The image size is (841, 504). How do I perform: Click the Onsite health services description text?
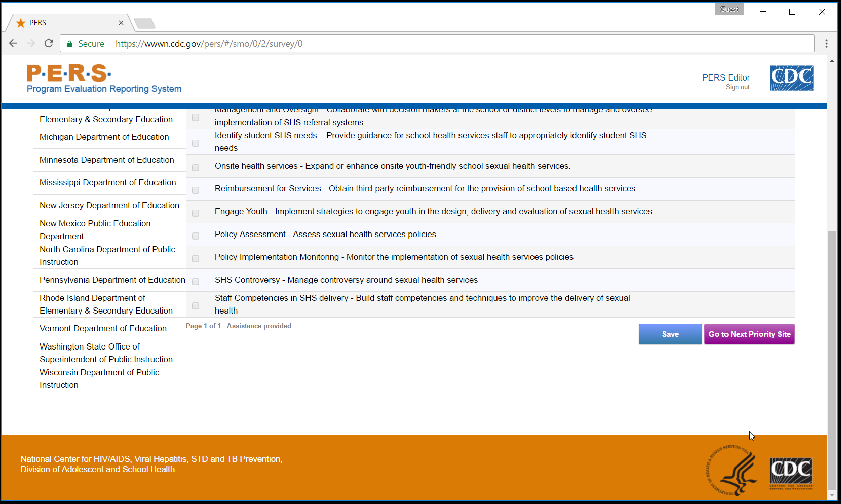[x=393, y=166]
